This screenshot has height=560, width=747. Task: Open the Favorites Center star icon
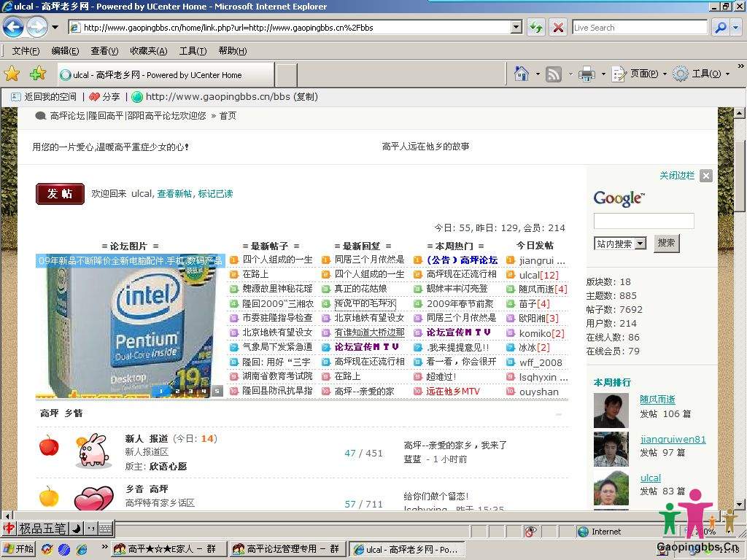coord(12,74)
